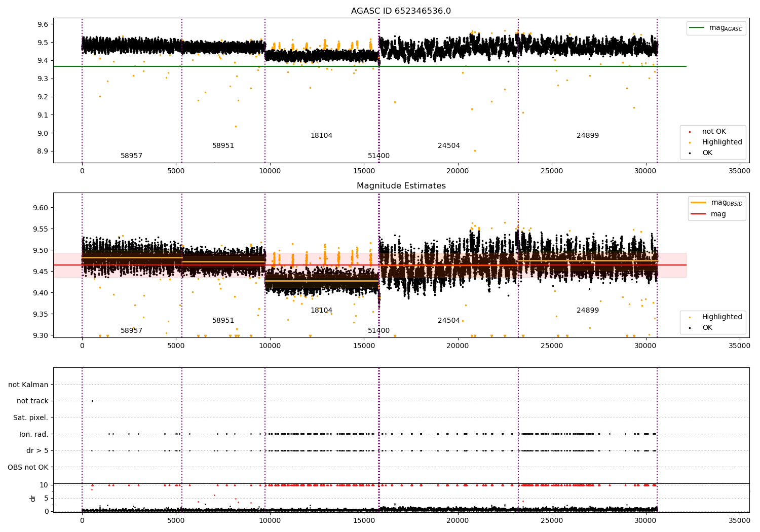The image size is (760, 532).
Task: Select "not OK" legend entry in top plot
Action: point(714,132)
